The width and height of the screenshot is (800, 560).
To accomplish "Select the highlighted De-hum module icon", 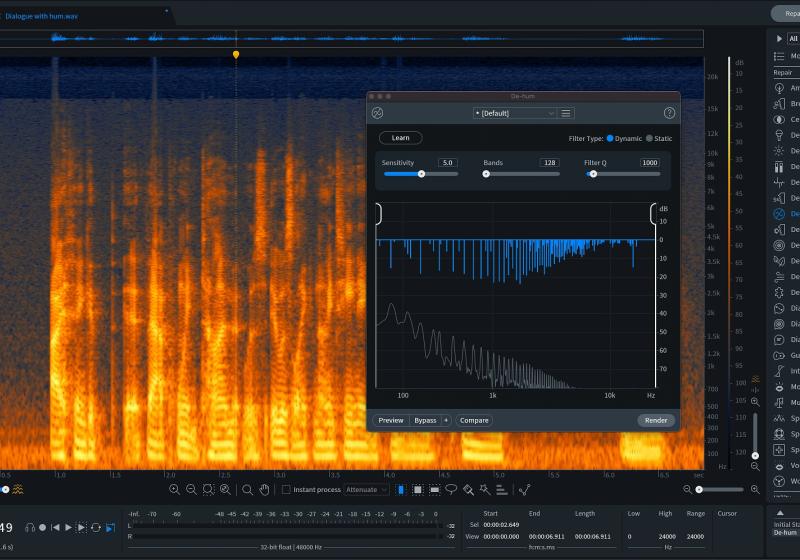I will 779,214.
